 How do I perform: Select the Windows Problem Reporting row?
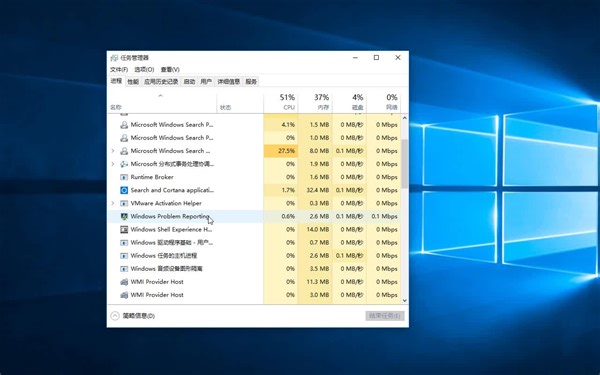[x=254, y=217]
